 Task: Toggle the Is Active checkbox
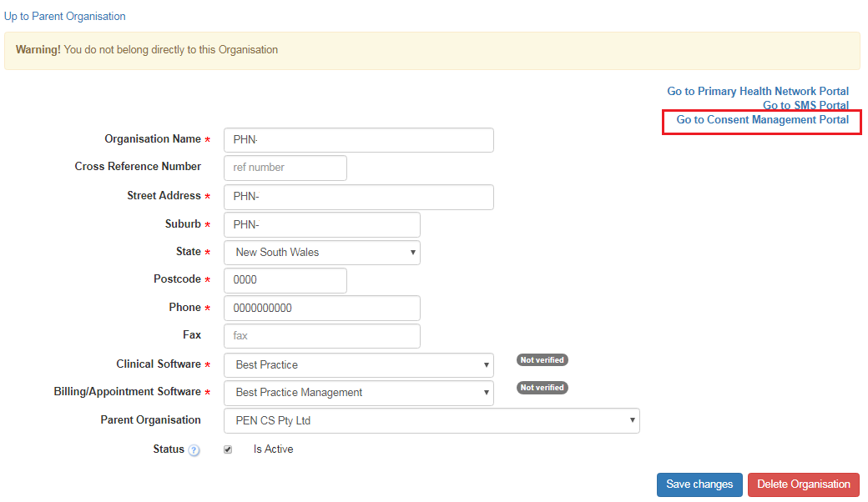(228, 449)
